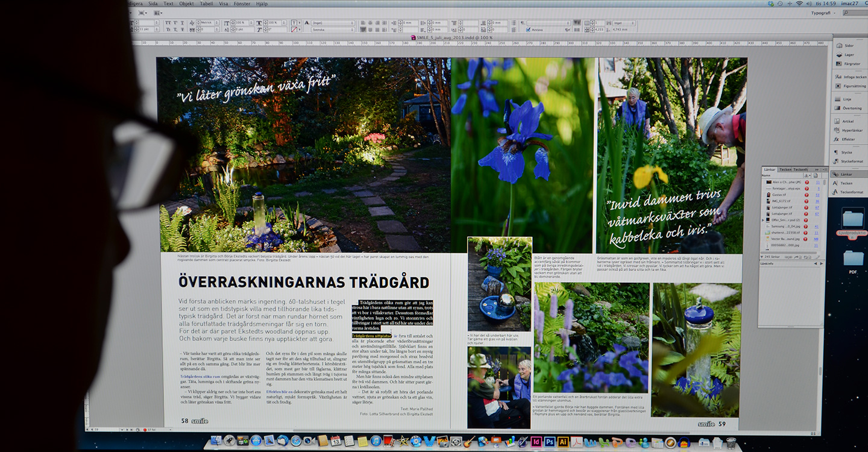Click the imac27 user name in menu bar

pos(850,4)
